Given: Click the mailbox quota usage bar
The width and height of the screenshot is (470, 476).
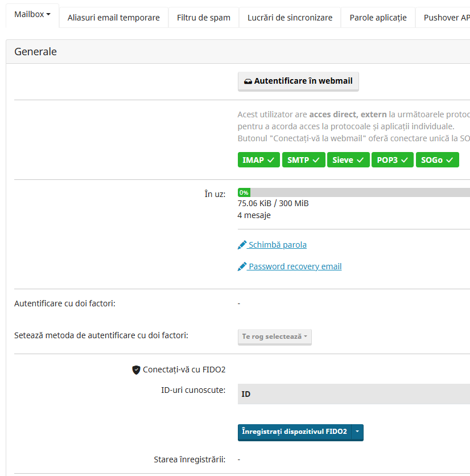Looking at the screenshot, I should pos(353,192).
